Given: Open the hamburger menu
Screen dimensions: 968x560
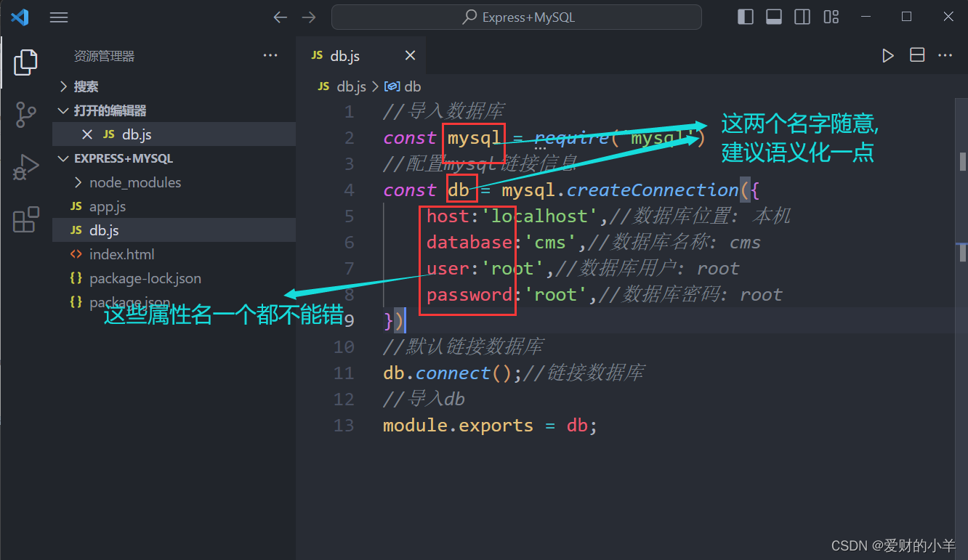Looking at the screenshot, I should [59, 17].
